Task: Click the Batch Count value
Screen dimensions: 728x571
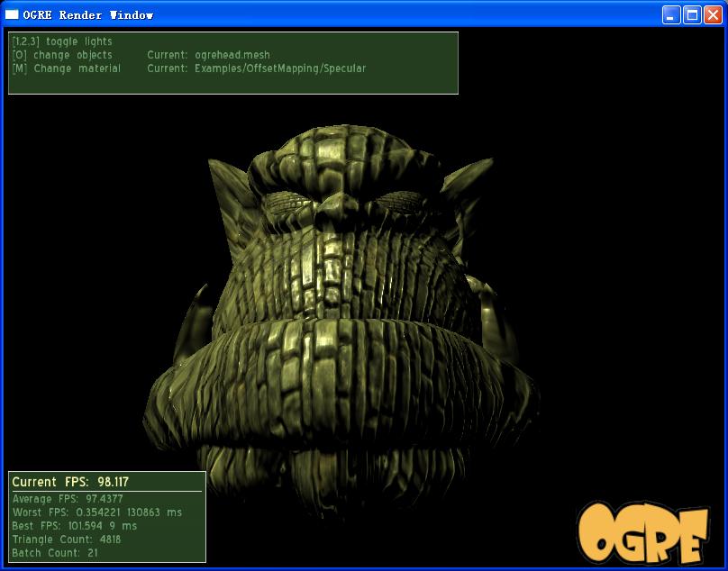Action: click(x=93, y=553)
